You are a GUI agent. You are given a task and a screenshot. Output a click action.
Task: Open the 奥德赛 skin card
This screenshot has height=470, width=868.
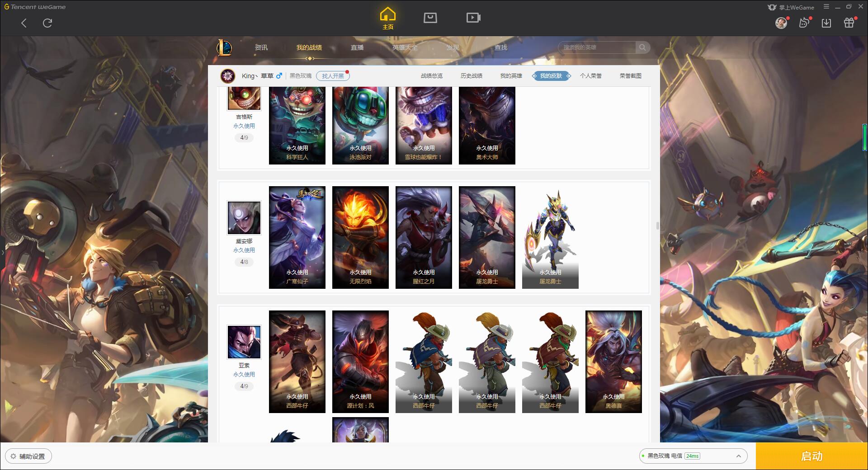pos(613,362)
